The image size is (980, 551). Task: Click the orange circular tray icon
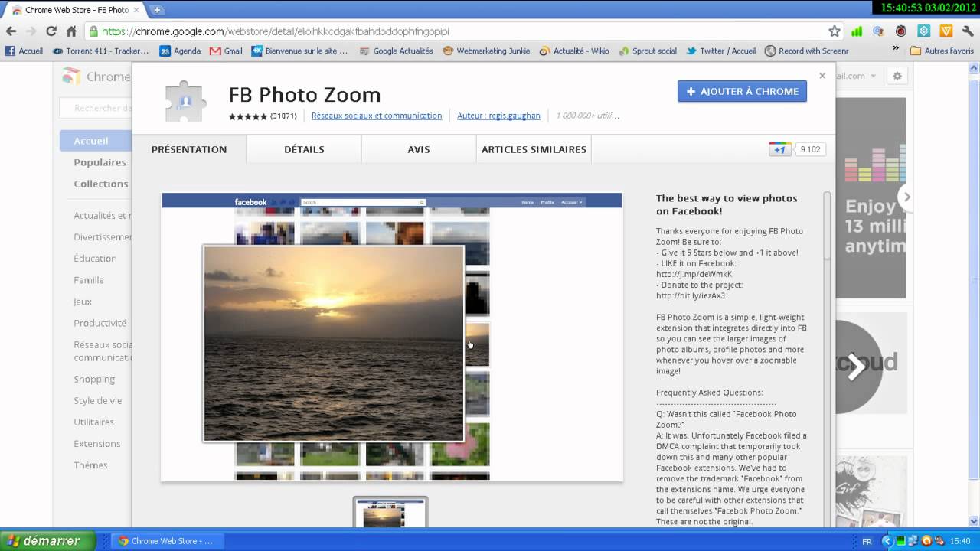pos(926,541)
